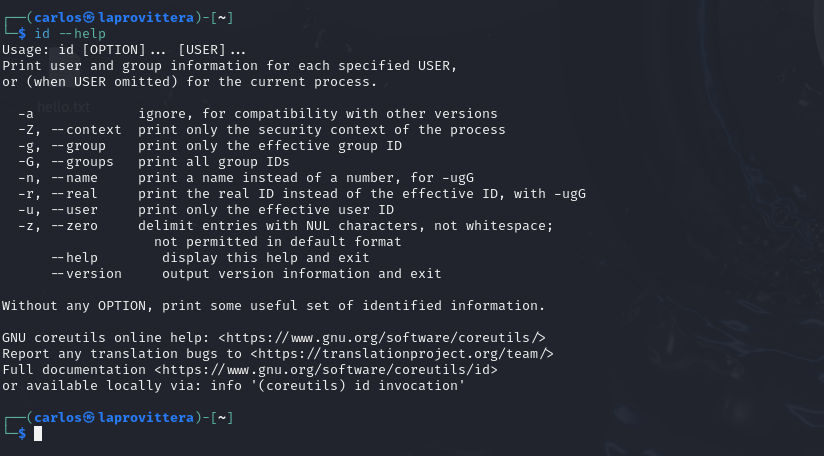Open the translationproject.org team link

tap(402, 354)
